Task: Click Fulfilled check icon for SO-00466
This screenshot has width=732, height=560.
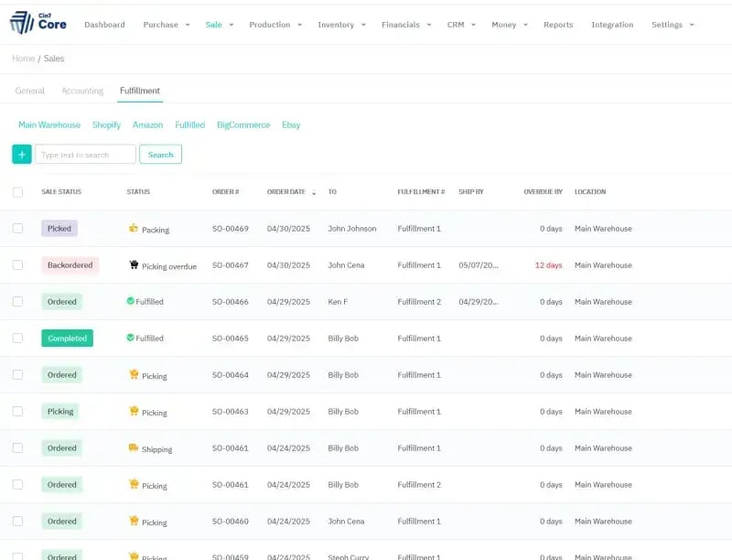Action: [130, 301]
